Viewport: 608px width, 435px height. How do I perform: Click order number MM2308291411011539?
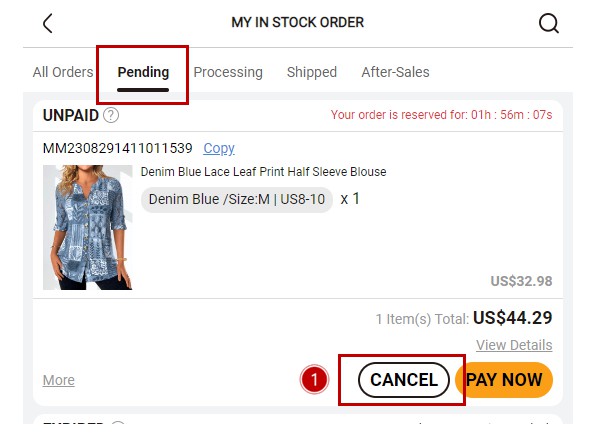[117, 148]
